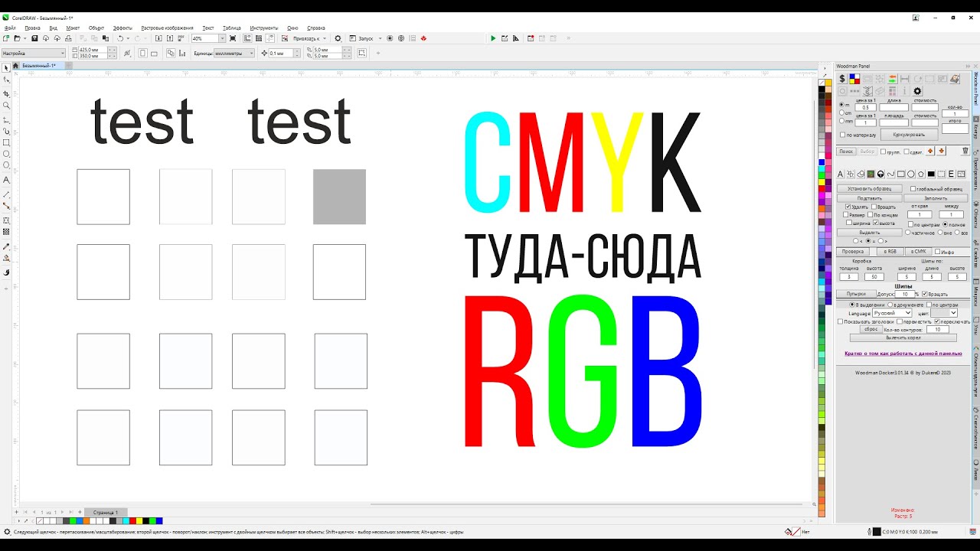
Task: Click the CMYK color squares icon in Woodman Panel
Action: 854,79
